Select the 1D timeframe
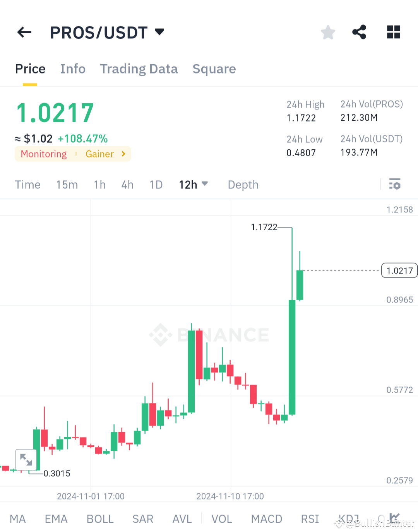Image resolution: width=418 pixels, height=532 pixels. pyautogui.click(x=156, y=185)
